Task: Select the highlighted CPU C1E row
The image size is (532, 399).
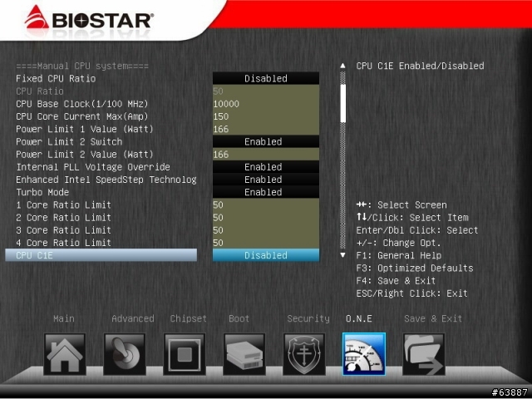Action: pyautogui.click(x=101, y=255)
